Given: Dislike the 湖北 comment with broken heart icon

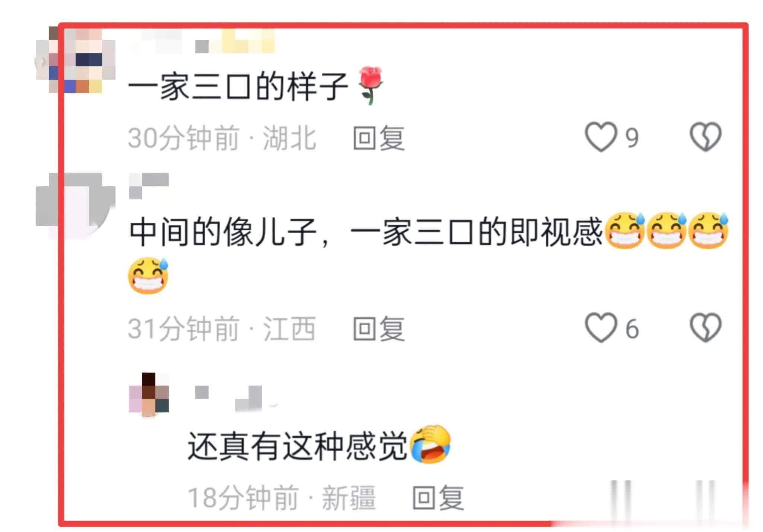Looking at the screenshot, I should tap(706, 137).
